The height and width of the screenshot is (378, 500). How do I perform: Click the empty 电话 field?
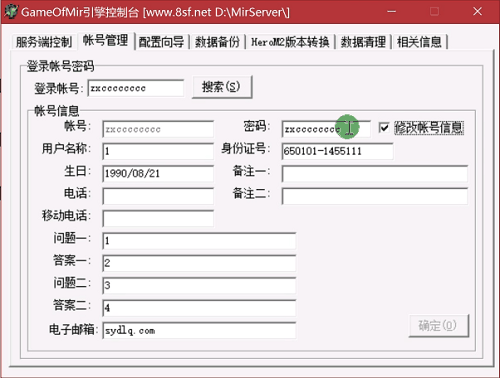click(158, 196)
